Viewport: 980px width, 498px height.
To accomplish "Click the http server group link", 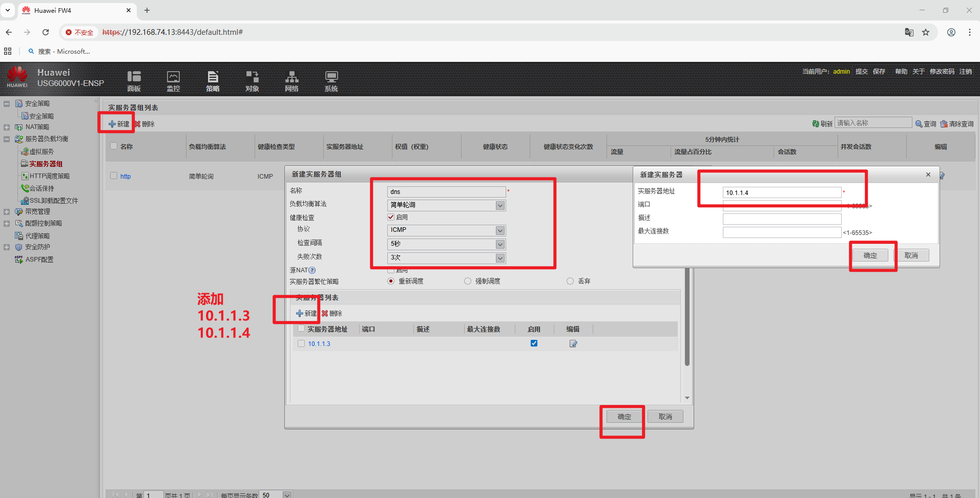I will click(126, 176).
